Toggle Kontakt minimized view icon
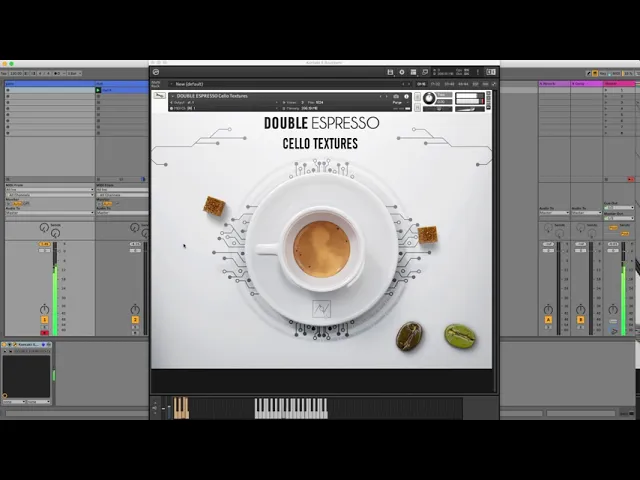This screenshot has height=480, width=640. point(424,72)
